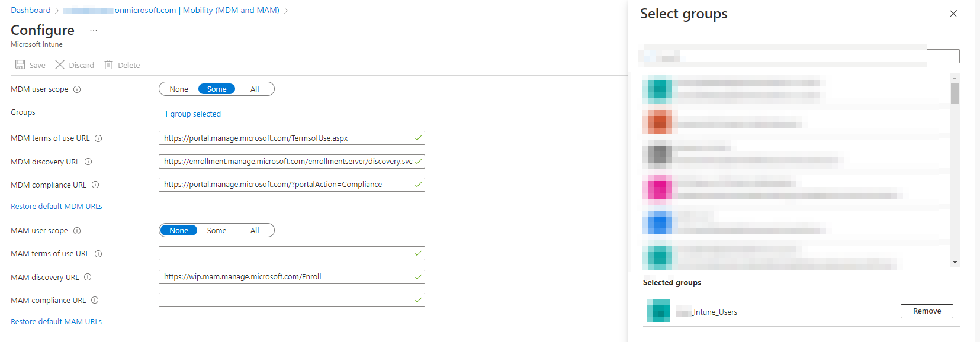The image size is (980, 342).
Task: Click Restore default MDM URLs
Action: [x=56, y=206]
